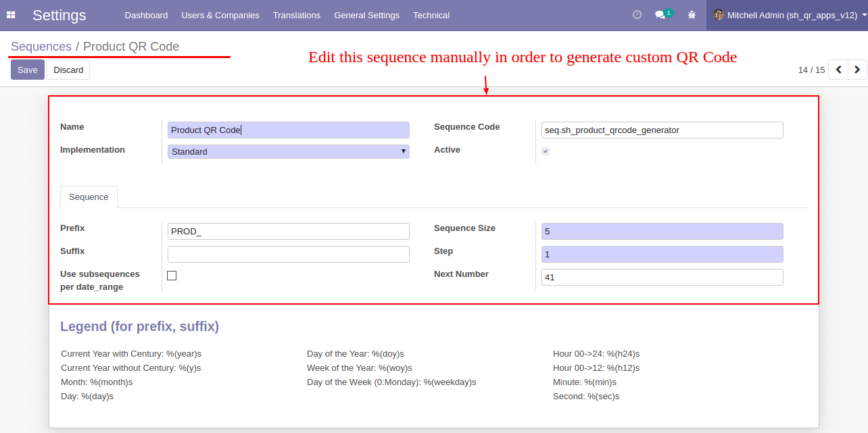
Task: Open the Implementation Standard dropdown
Action: point(289,152)
